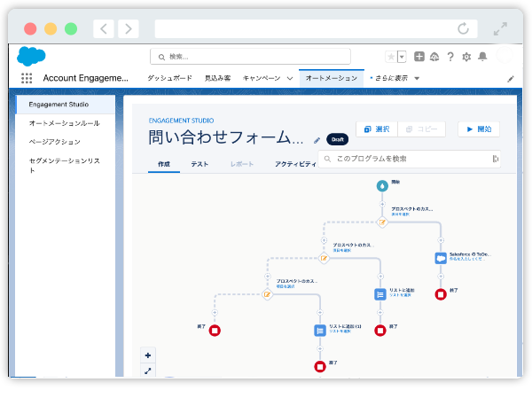Open Setup gear icon in header
This screenshot has width=532, height=398.
point(466,57)
